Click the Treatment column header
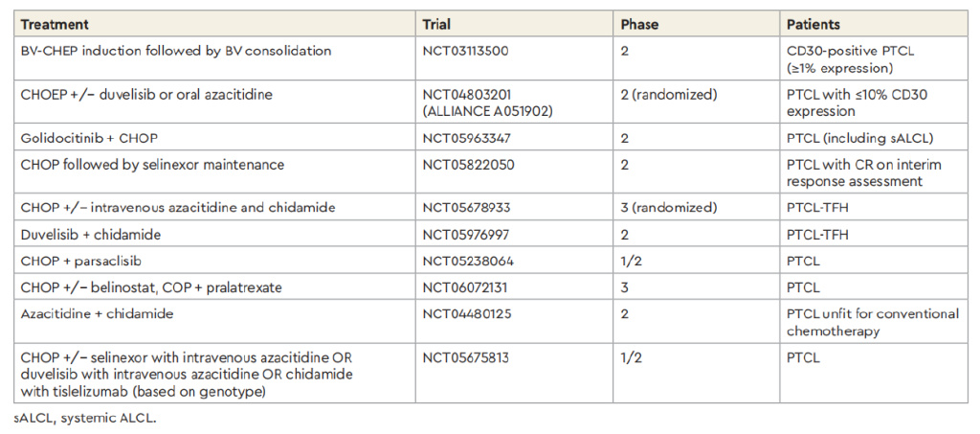The height and width of the screenshot is (434, 980). click(x=55, y=24)
